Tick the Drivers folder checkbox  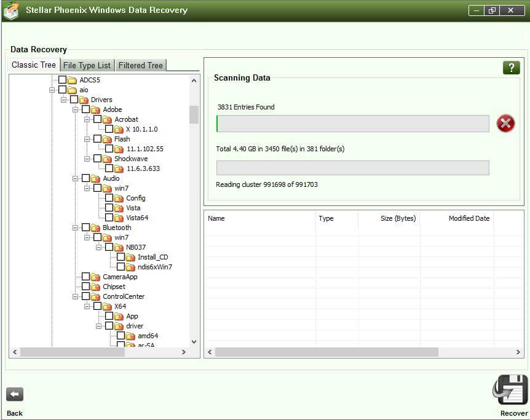click(x=74, y=100)
